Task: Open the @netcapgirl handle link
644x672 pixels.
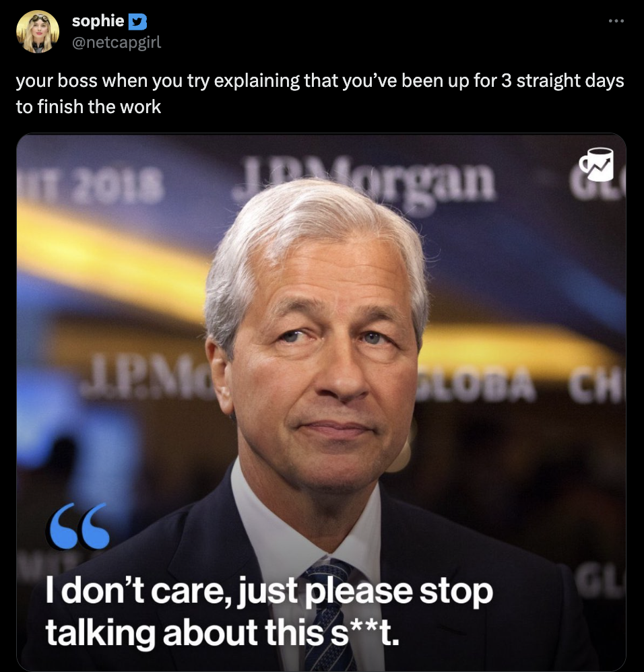Action: tap(116, 42)
